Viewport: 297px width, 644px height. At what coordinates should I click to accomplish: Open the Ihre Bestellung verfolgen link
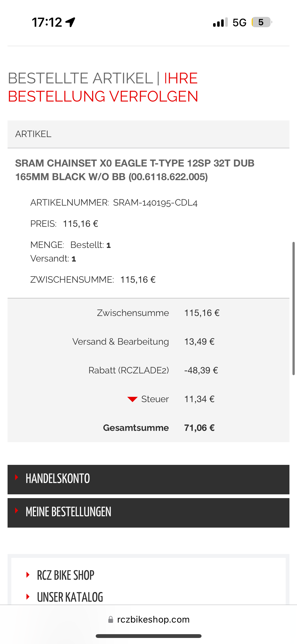click(x=103, y=96)
